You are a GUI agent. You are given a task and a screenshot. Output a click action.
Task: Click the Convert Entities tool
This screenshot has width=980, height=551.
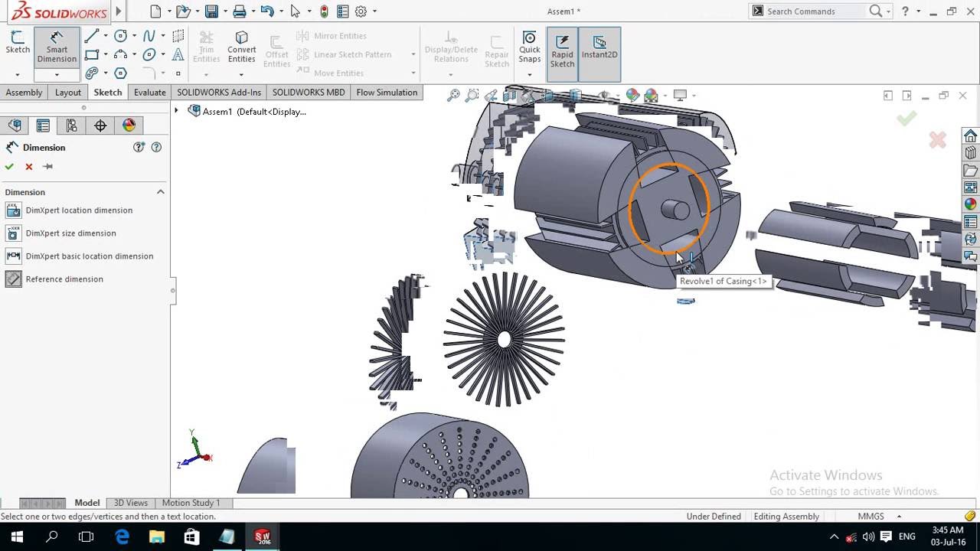241,47
